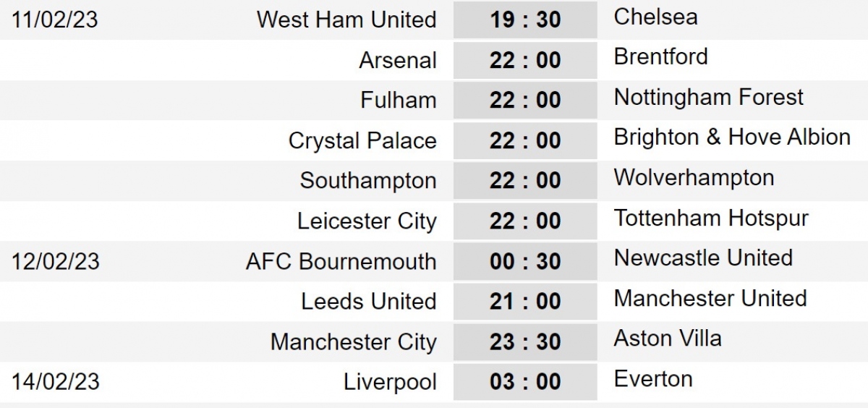
Task: Open the Manchester City team link
Action: click(x=353, y=342)
